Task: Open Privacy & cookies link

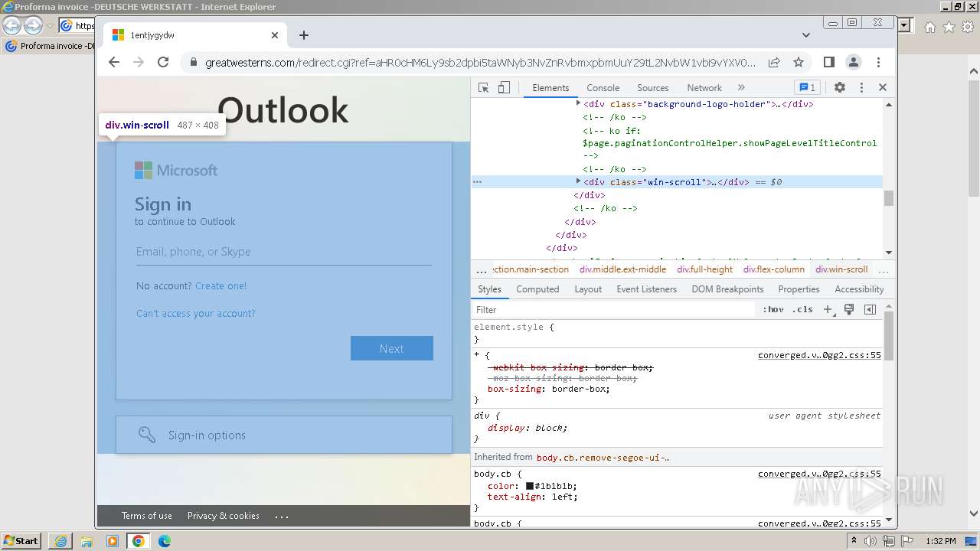Action: click(224, 516)
